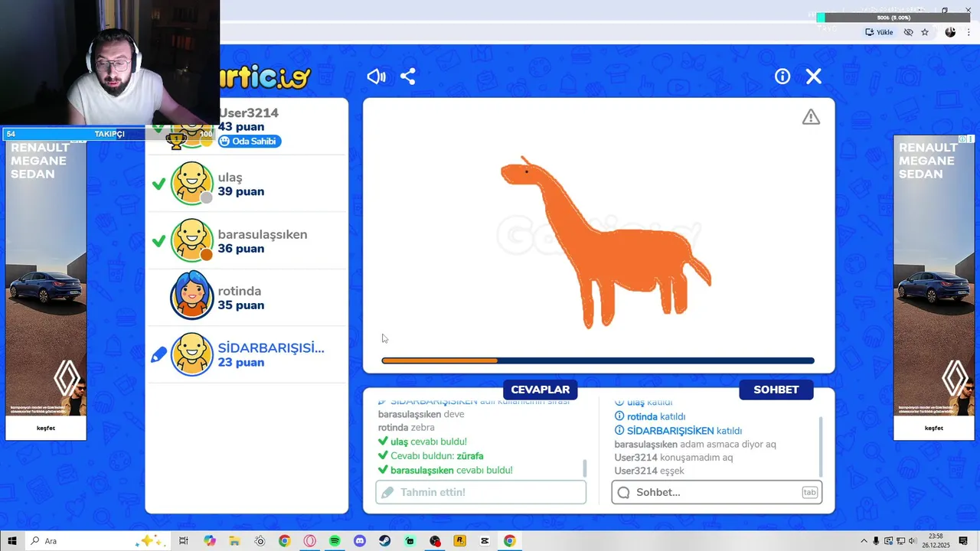Switch to the SOHBET tab
The image size is (980, 551).
coord(776,390)
